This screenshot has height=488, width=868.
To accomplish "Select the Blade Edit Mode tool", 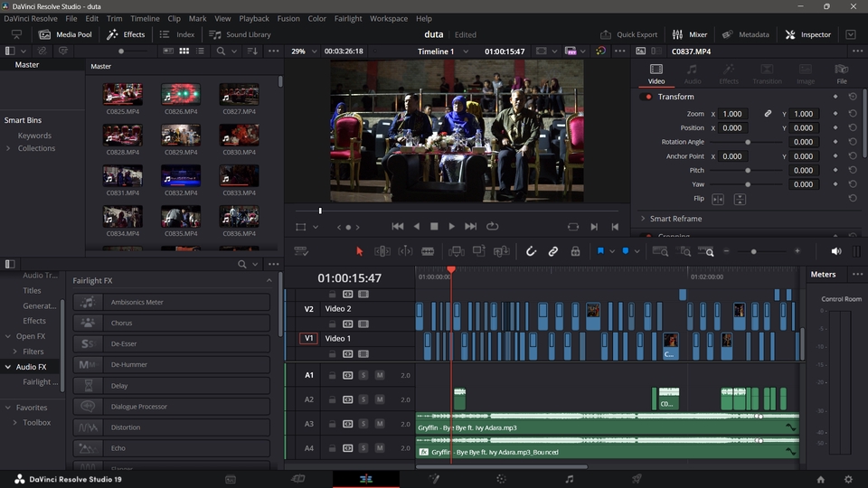I will point(428,251).
